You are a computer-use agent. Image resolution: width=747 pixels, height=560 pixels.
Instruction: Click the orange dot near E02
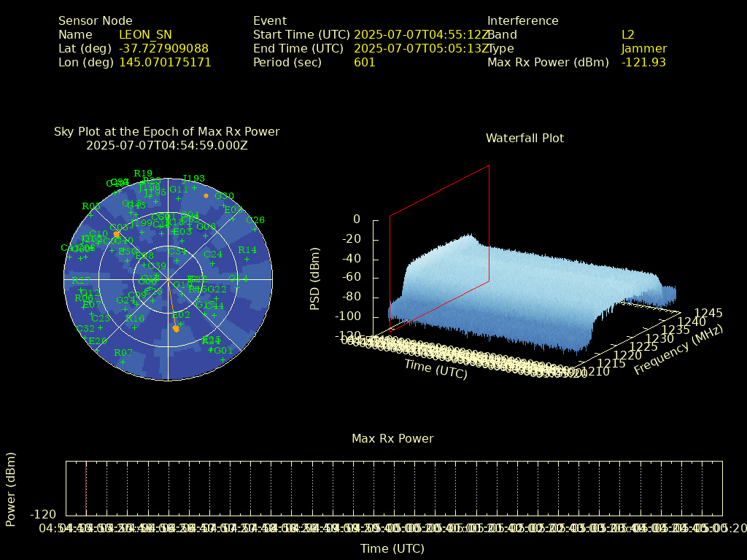coord(176,329)
